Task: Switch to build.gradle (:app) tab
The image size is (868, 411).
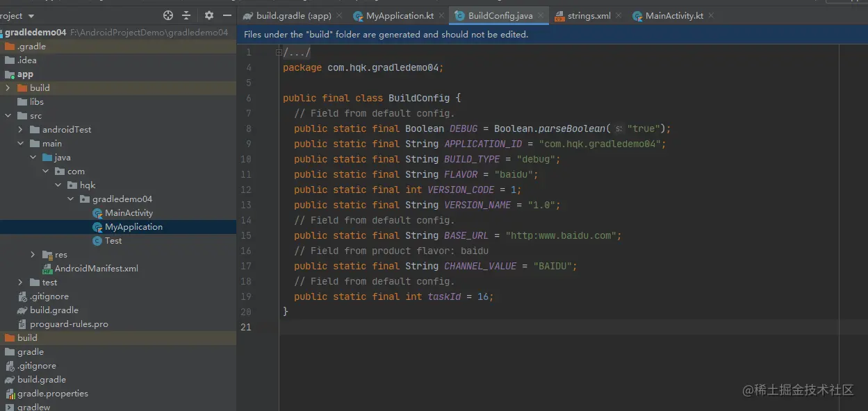Action: click(293, 15)
